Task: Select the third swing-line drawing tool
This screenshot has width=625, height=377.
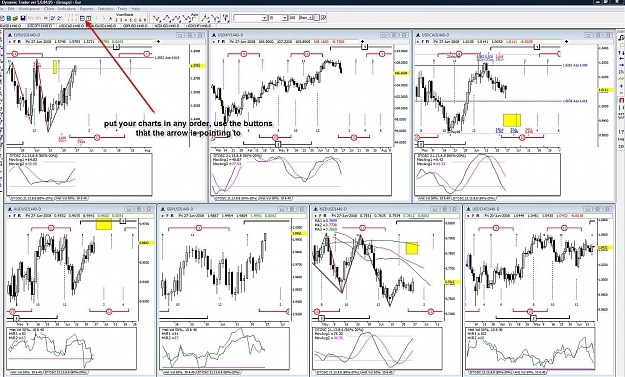Action: 176,18
